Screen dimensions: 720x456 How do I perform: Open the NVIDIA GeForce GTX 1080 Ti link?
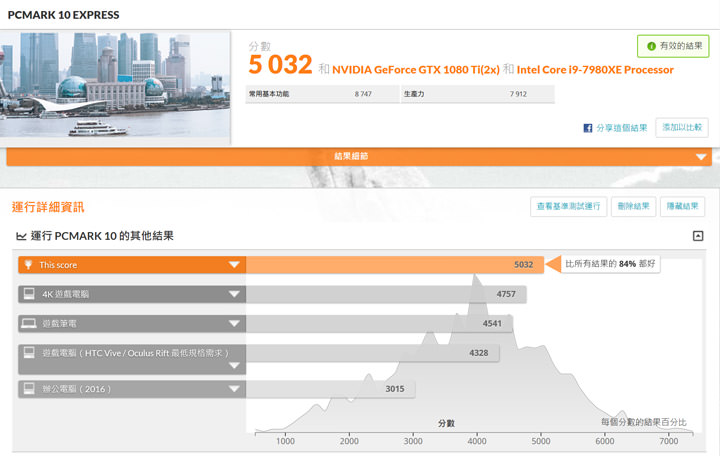pos(415,70)
